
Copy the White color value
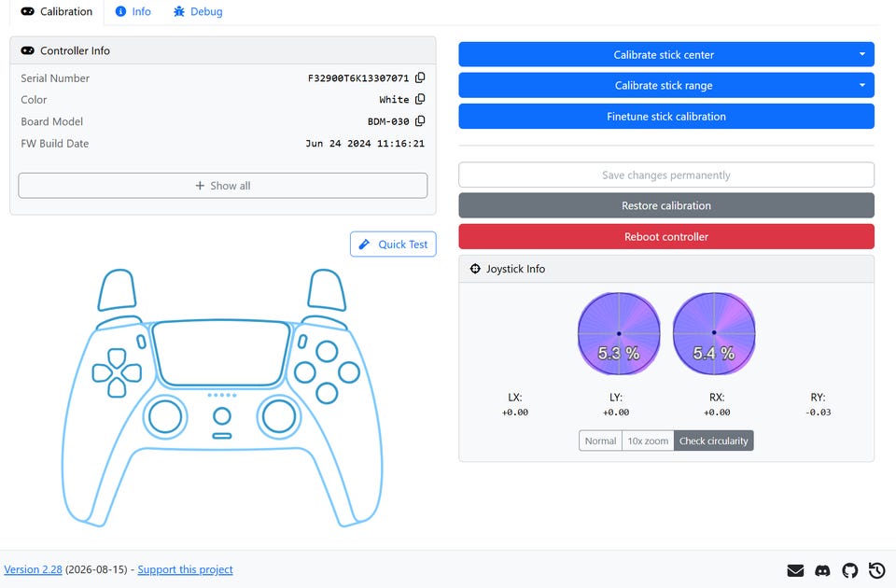point(420,100)
